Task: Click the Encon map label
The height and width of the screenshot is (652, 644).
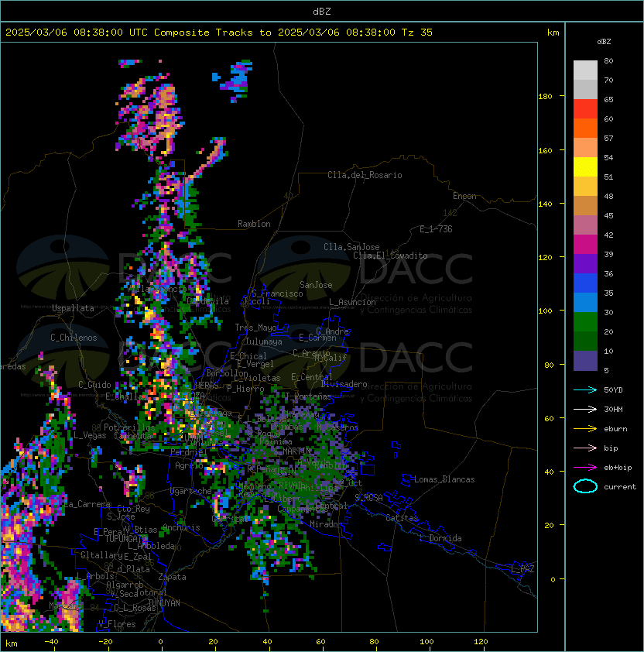Action: (x=464, y=196)
